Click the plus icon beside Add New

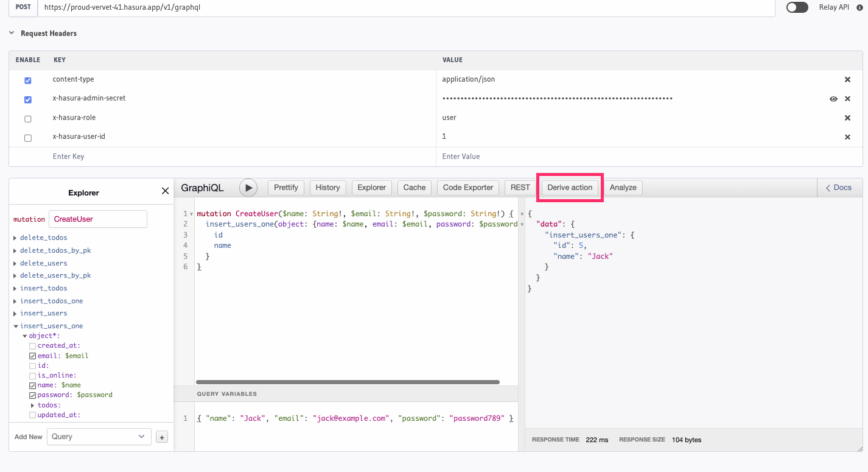162,437
